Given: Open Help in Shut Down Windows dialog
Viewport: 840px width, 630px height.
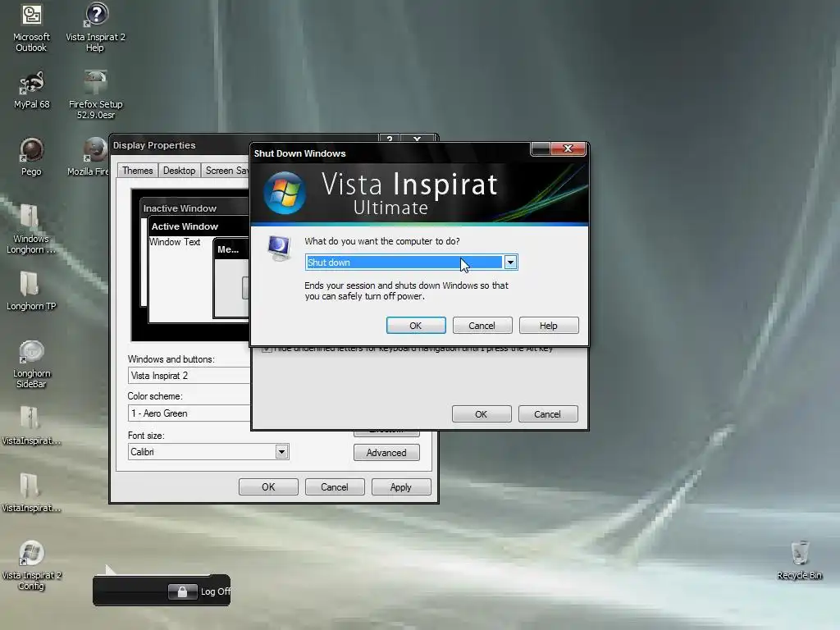Looking at the screenshot, I should [x=548, y=326].
